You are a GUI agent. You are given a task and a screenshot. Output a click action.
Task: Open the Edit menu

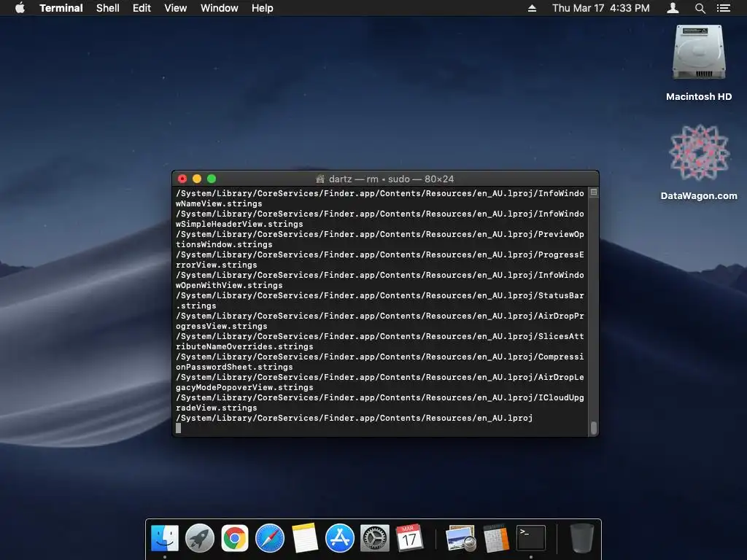coord(142,8)
